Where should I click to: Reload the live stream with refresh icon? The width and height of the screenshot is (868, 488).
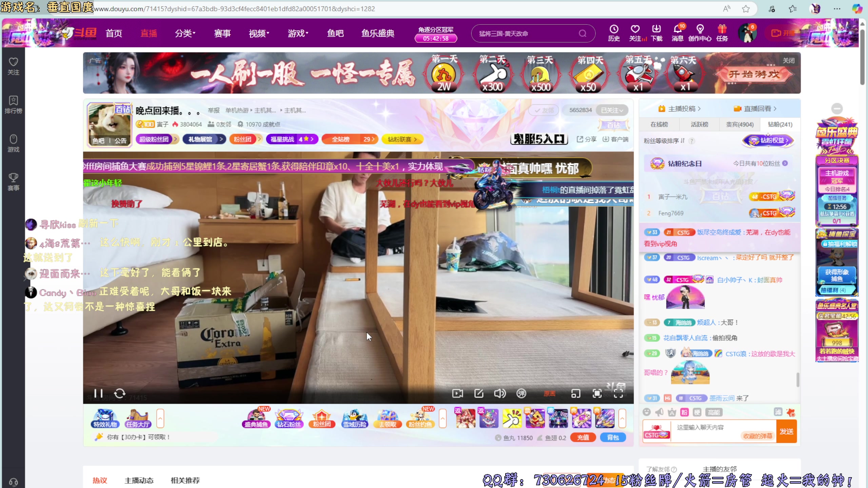pos(120,393)
